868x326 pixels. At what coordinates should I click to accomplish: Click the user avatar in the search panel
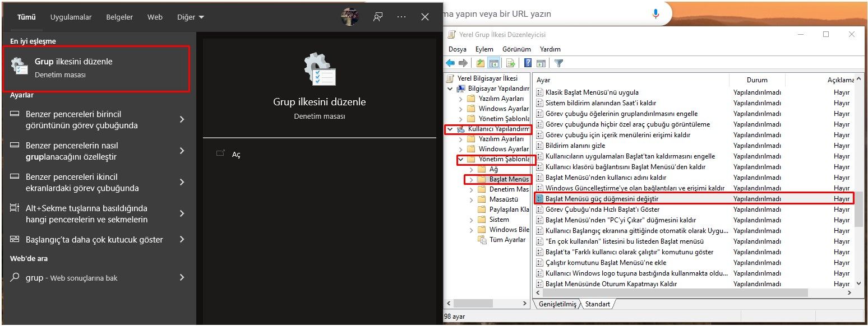(x=350, y=17)
